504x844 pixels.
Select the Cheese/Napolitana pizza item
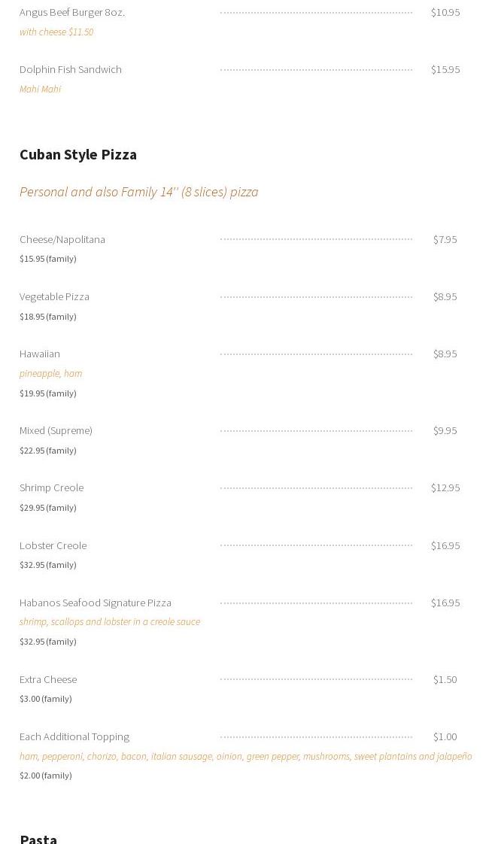[x=62, y=239]
